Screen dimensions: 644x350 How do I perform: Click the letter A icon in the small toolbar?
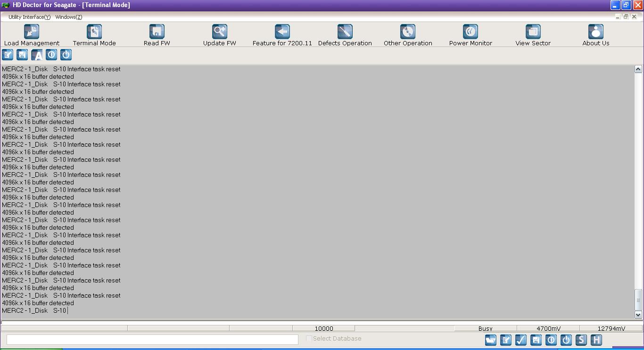(37, 55)
